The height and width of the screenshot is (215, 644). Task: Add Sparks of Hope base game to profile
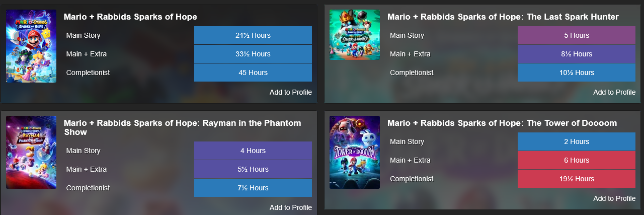point(291,92)
